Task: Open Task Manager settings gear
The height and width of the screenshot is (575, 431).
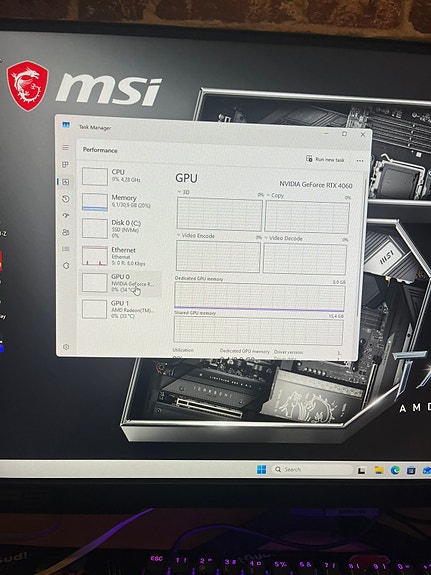Action: [66, 347]
